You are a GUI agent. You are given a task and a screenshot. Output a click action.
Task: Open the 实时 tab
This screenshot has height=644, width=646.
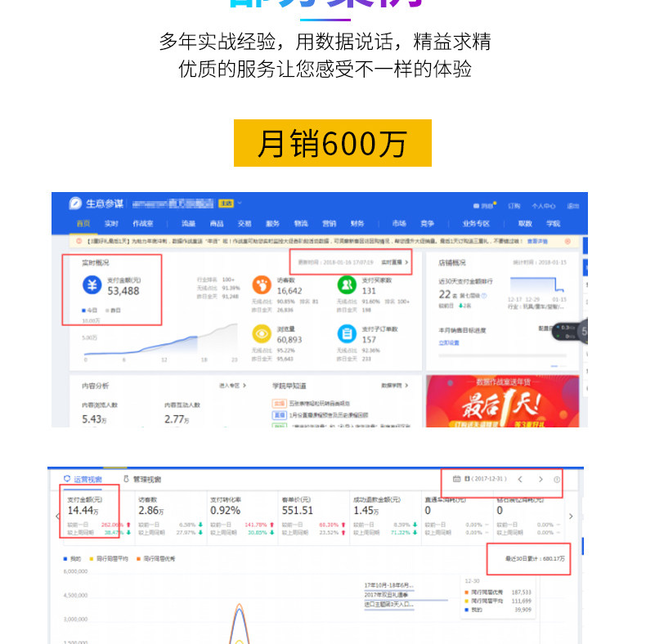111,223
